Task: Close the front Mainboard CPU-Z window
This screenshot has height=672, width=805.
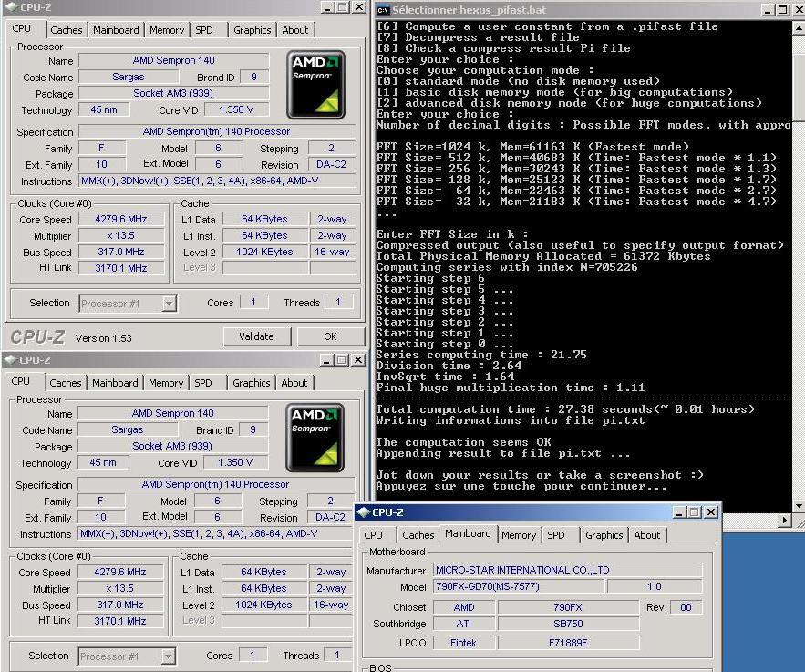Action: [710, 512]
